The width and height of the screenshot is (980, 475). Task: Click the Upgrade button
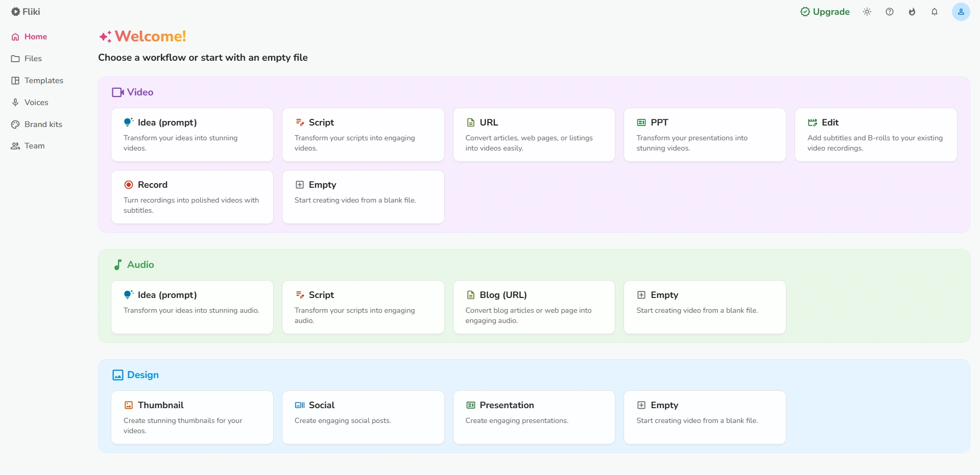click(x=825, y=12)
